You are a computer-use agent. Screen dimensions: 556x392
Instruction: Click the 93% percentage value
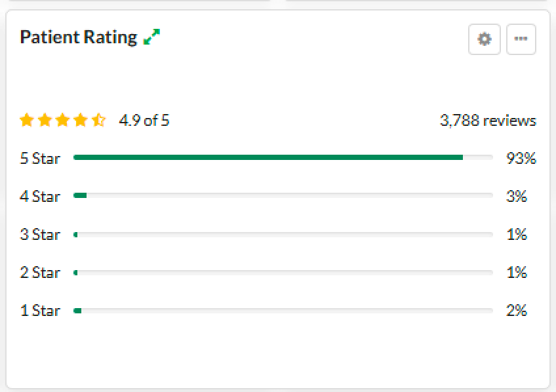(521, 158)
